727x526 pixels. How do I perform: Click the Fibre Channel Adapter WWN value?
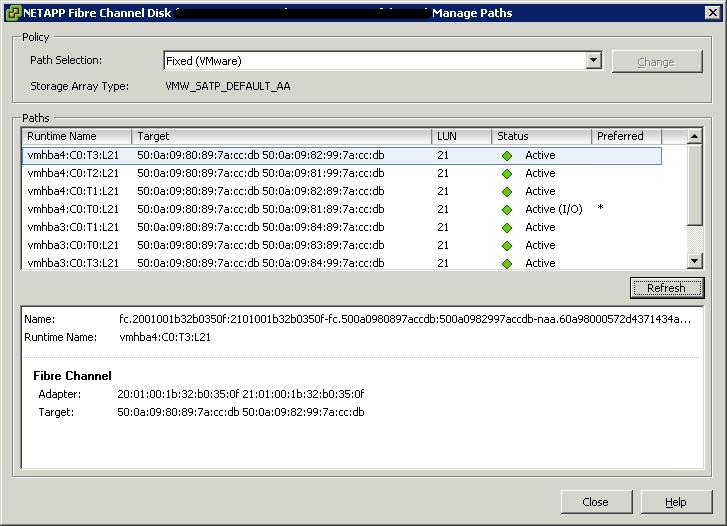pyautogui.click(x=241, y=394)
